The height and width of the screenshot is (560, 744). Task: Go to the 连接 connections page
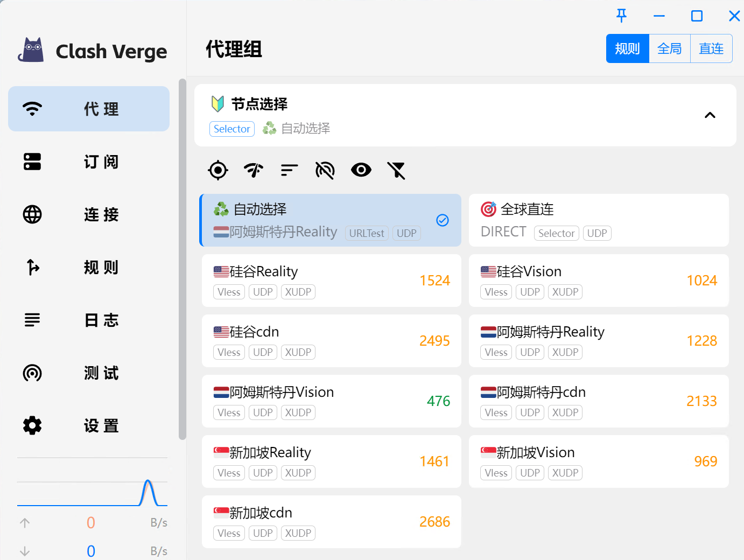click(89, 214)
